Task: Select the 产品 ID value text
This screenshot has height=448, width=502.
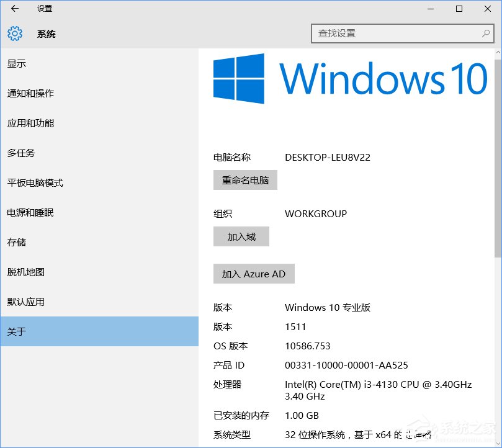Action: (x=346, y=365)
